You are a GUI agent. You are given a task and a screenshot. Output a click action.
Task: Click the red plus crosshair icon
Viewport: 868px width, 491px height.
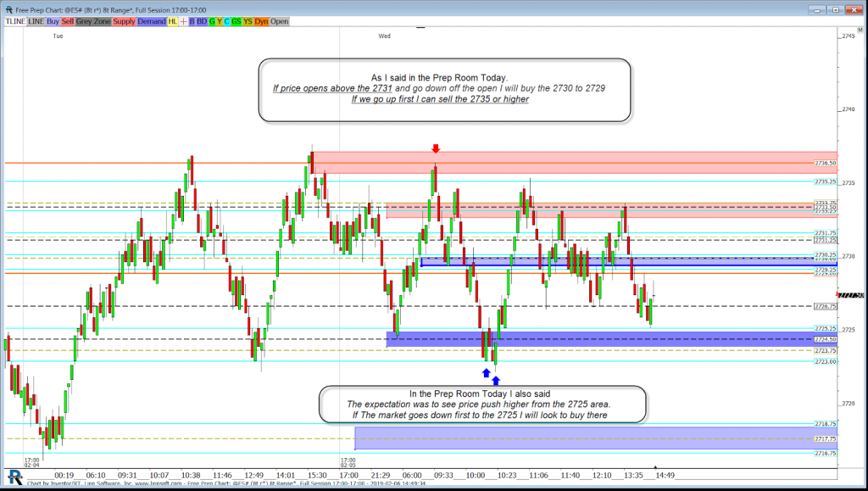[x=183, y=21]
